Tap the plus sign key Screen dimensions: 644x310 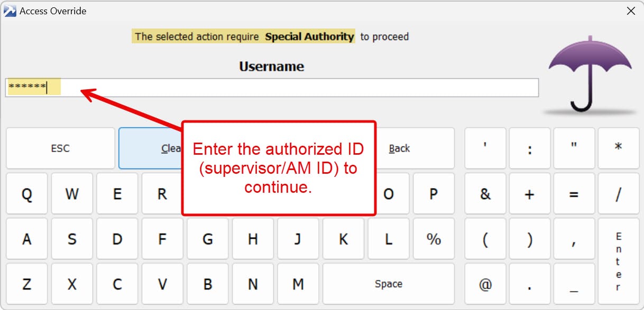coord(529,194)
